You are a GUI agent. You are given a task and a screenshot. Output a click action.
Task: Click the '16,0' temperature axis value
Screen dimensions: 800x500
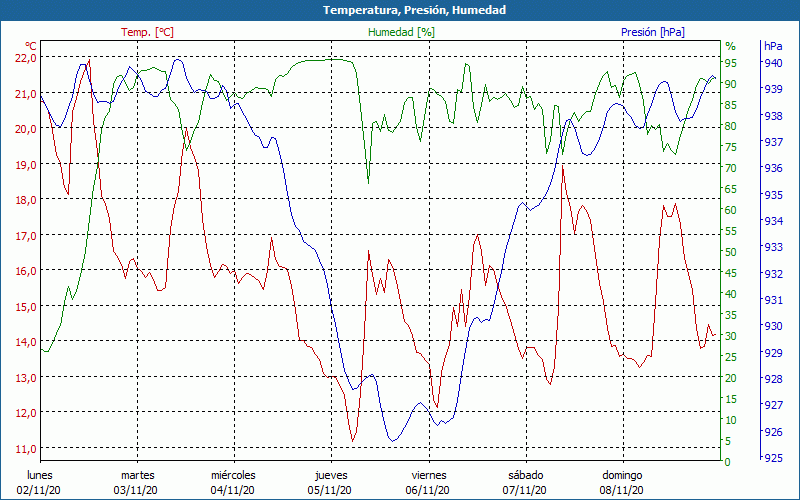26,271
